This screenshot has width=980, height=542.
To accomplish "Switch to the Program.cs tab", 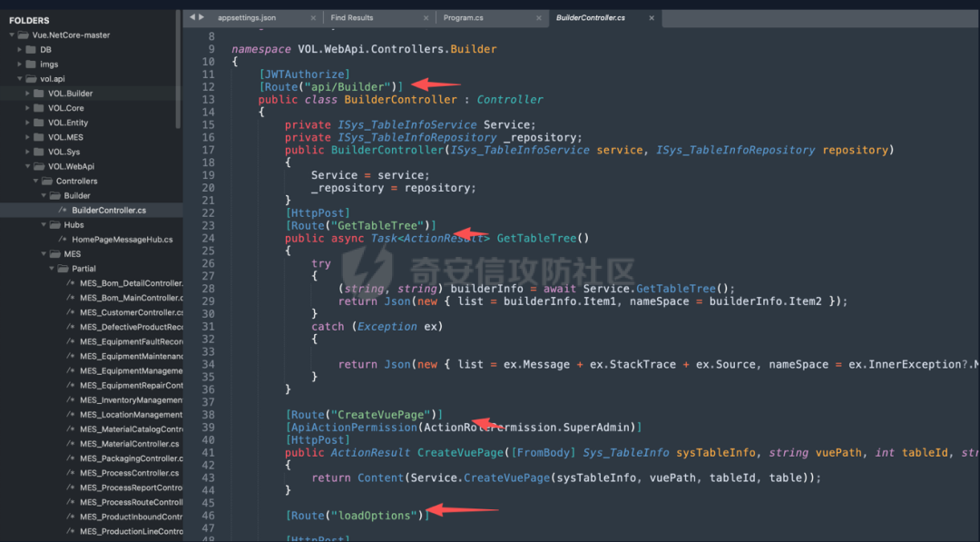I will [463, 18].
